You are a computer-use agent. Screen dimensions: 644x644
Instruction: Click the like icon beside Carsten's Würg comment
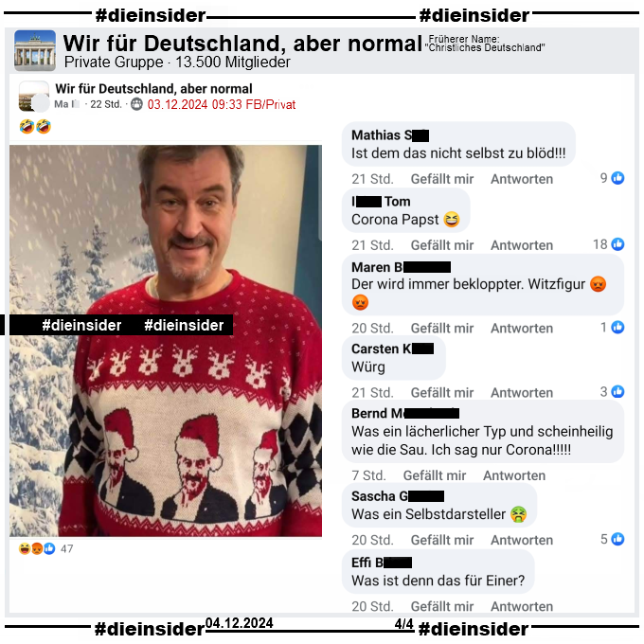point(617,391)
